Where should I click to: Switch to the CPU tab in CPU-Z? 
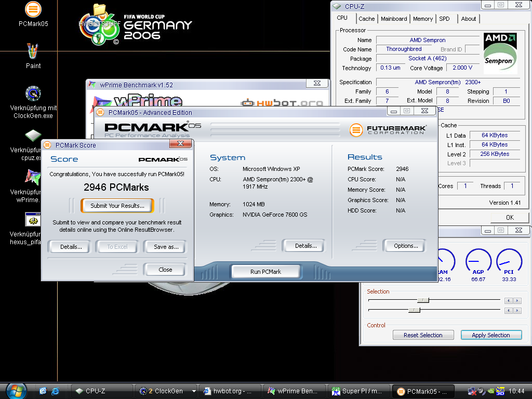coord(342,18)
